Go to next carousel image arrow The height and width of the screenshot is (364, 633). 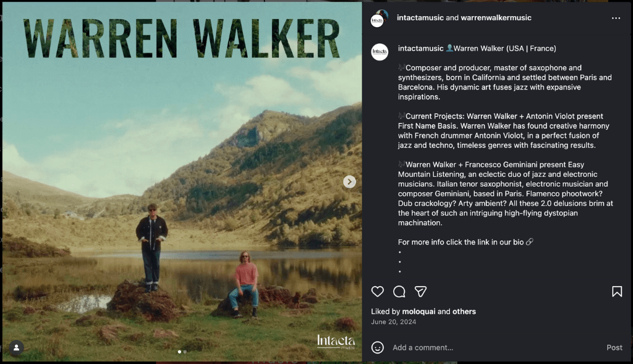click(x=349, y=182)
